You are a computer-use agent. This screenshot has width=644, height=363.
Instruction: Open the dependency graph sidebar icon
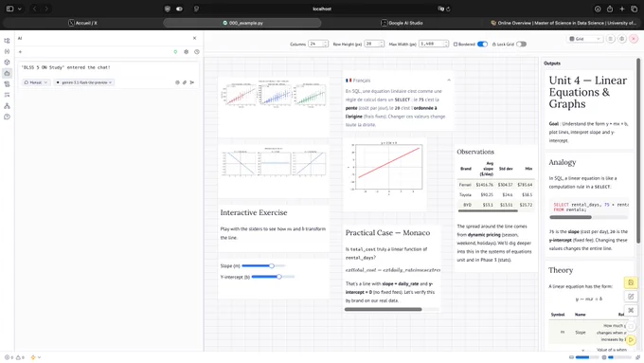point(7,105)
